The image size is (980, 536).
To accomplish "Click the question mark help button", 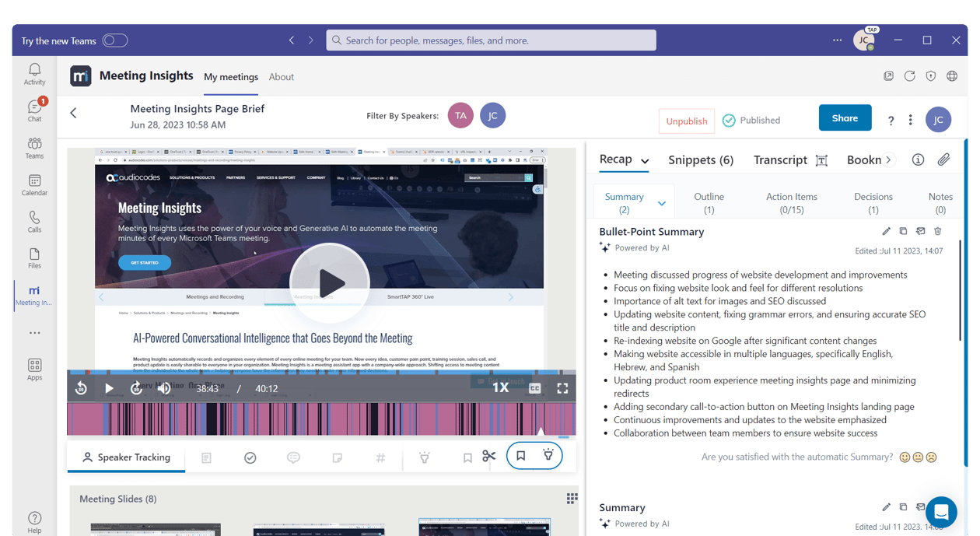I will 891,121.
